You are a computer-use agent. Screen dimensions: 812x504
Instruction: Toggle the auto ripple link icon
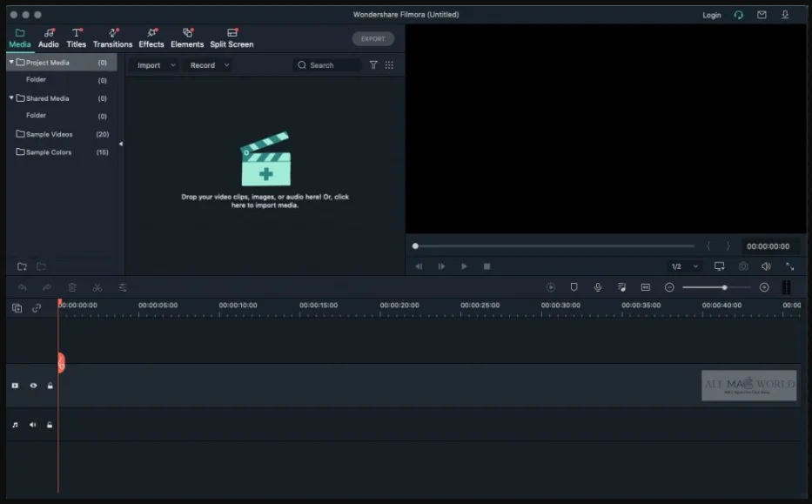pyautogui.click(x=37, y=308)
